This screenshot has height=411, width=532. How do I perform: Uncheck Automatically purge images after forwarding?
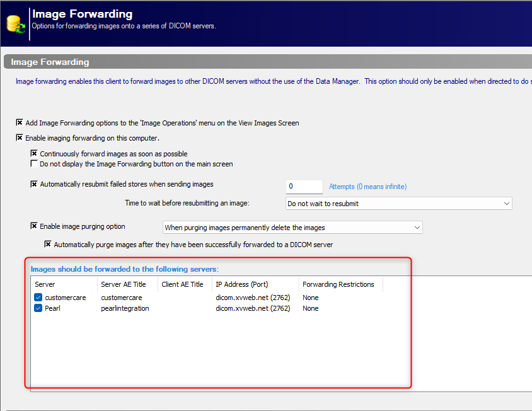tap(48, 245)
